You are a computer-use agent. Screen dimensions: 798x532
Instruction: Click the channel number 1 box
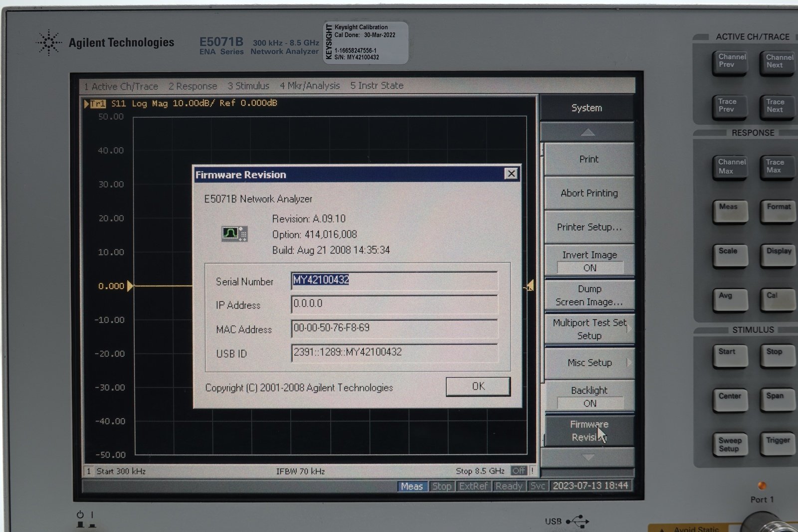[89, 471]
